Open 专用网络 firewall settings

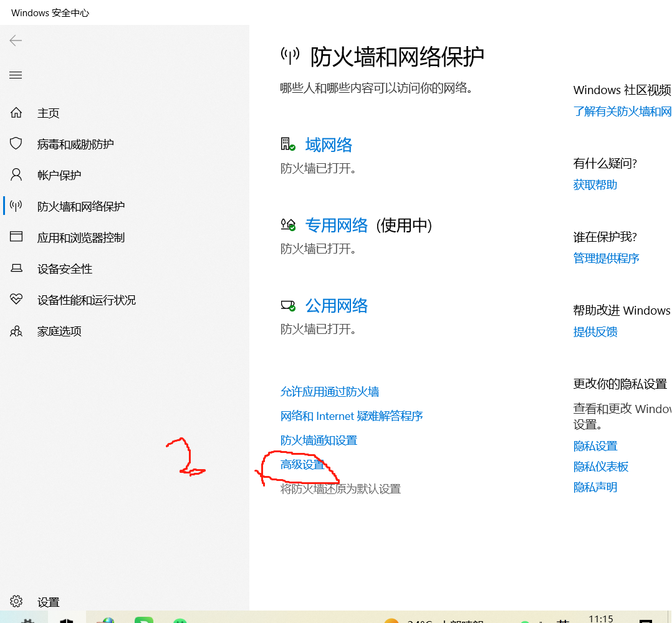337,226
